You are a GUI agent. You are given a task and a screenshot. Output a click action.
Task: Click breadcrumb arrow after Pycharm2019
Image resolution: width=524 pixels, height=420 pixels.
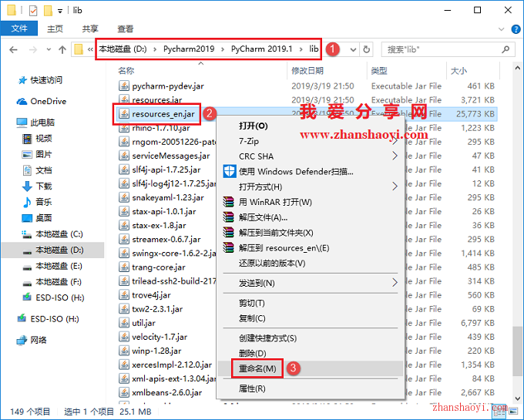point(223,49)
